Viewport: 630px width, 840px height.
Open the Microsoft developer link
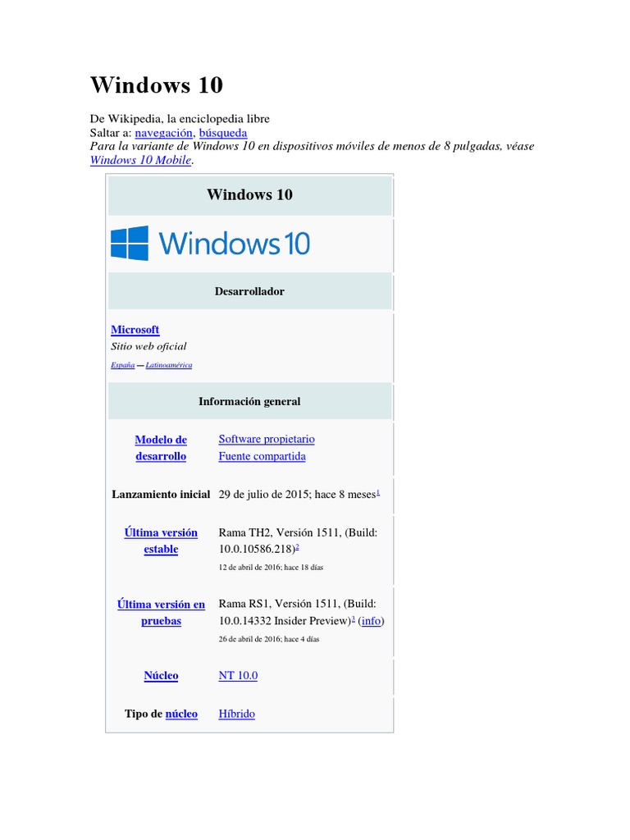[135, 330]
